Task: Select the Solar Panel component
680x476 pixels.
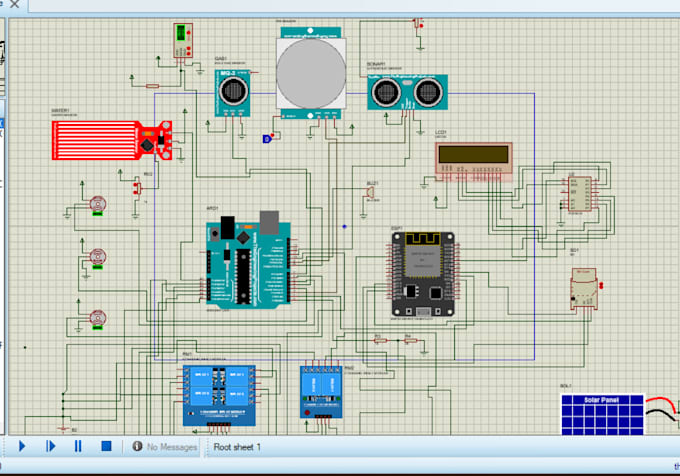Action: coord(602,414)
